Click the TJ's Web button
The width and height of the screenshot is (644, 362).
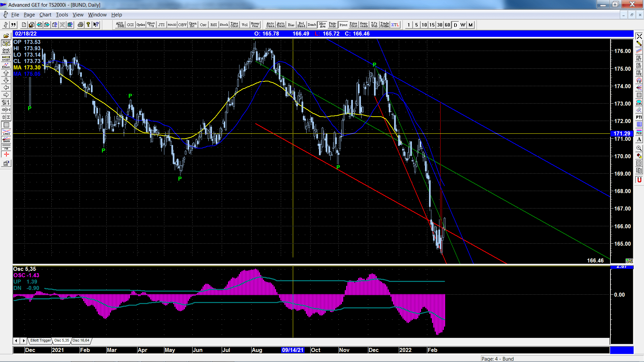374,25
